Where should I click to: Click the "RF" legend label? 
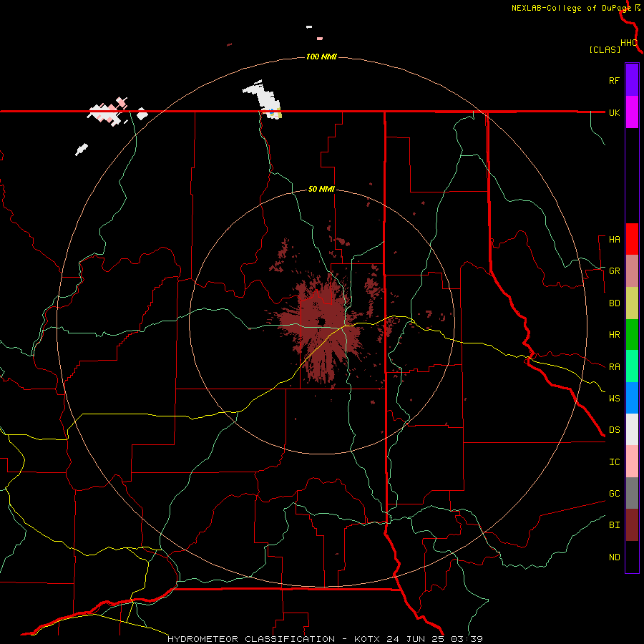(x=614, y=80)
